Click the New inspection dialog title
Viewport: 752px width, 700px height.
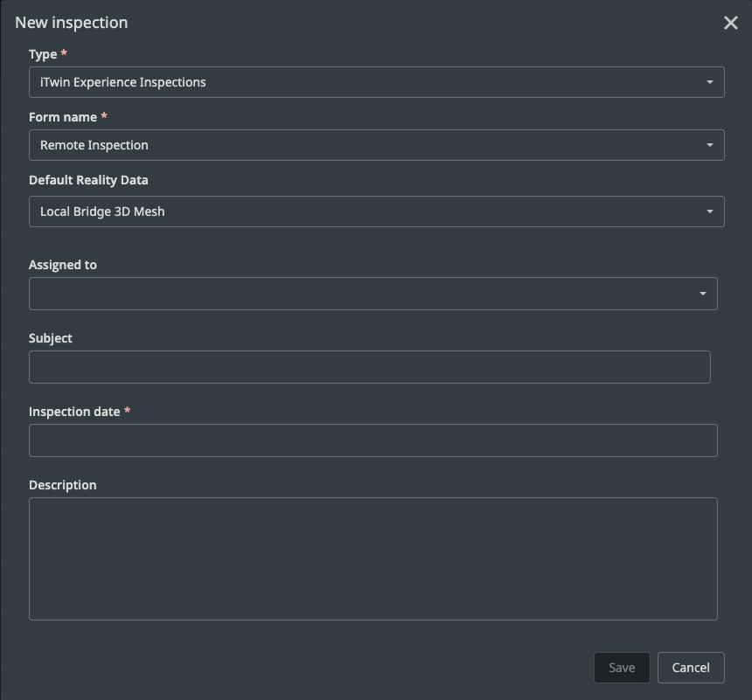(x=72, y=23)
